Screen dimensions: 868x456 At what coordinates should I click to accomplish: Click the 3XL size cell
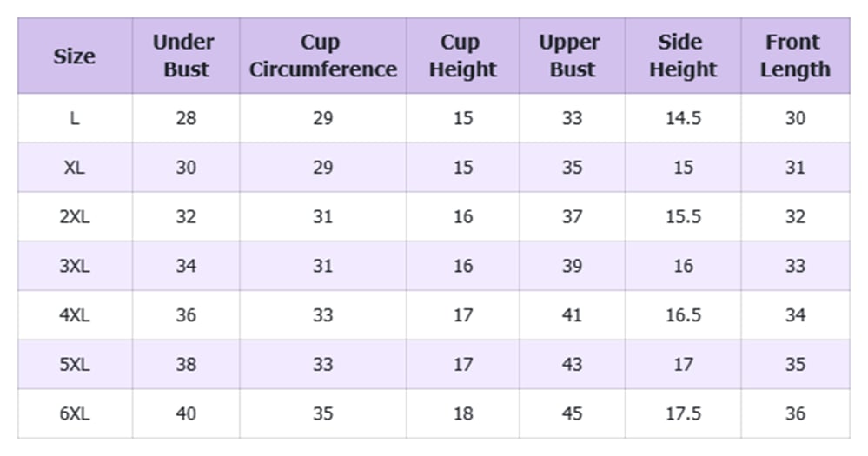tap(75, 266)
